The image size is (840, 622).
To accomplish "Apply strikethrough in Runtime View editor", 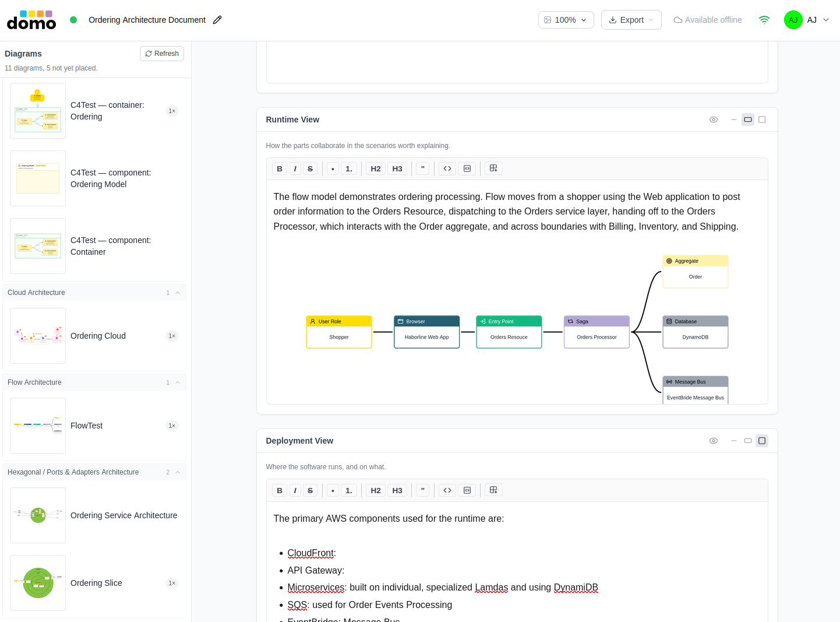I will pos(310,168).
